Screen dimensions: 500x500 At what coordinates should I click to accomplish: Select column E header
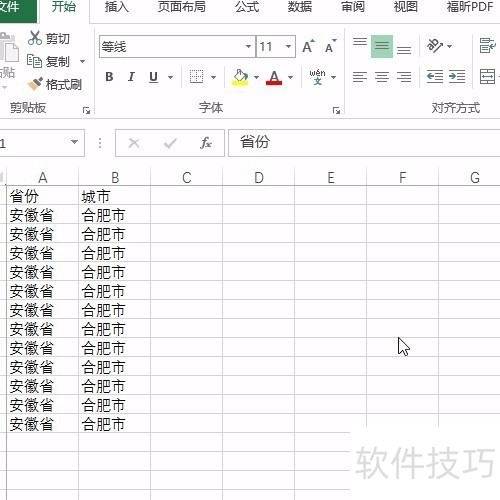331,177
